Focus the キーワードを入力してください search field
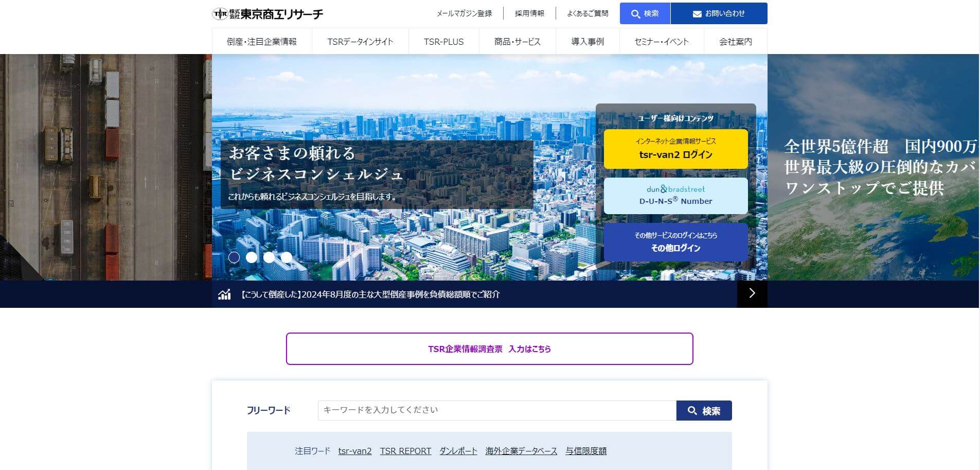Viewport: 980px width, 470px height. pos(497,410)
